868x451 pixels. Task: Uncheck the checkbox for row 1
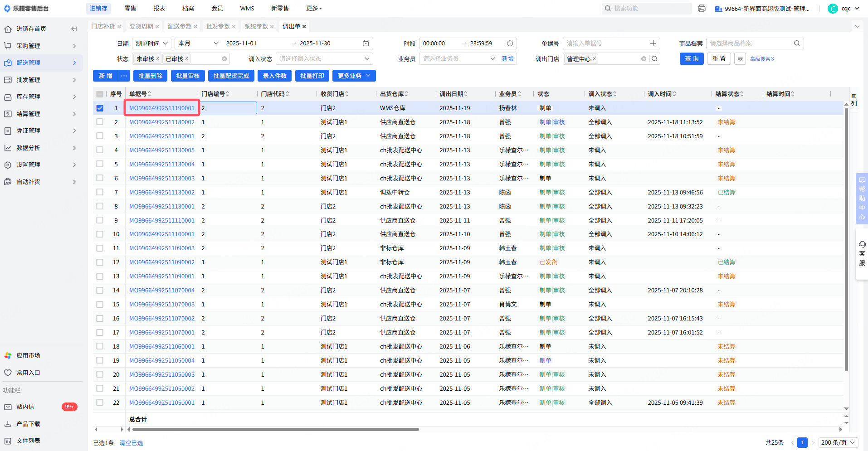click(x=100, y=108)
